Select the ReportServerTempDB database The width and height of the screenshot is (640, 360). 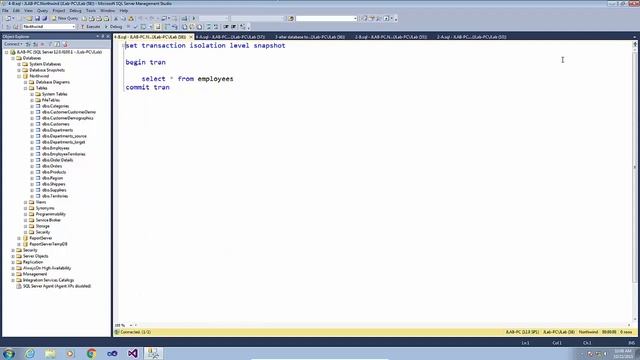coord(48,244)
